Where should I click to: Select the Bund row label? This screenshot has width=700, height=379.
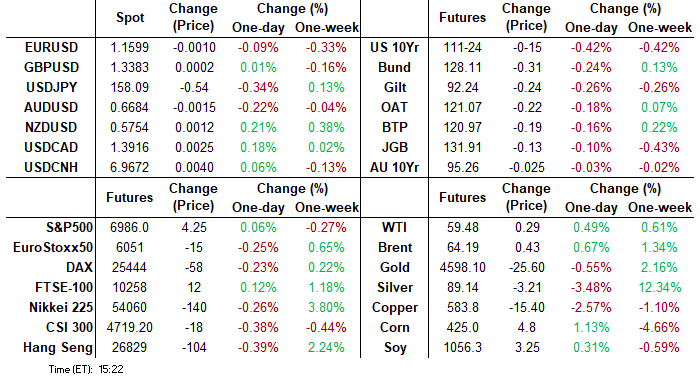[x=394, y=67]
